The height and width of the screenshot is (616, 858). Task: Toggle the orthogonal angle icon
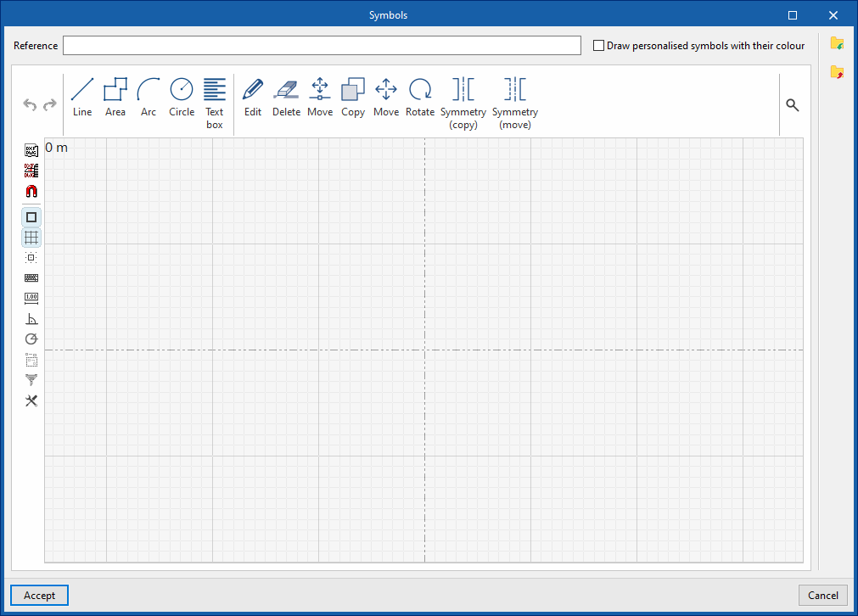pos(31,319)
